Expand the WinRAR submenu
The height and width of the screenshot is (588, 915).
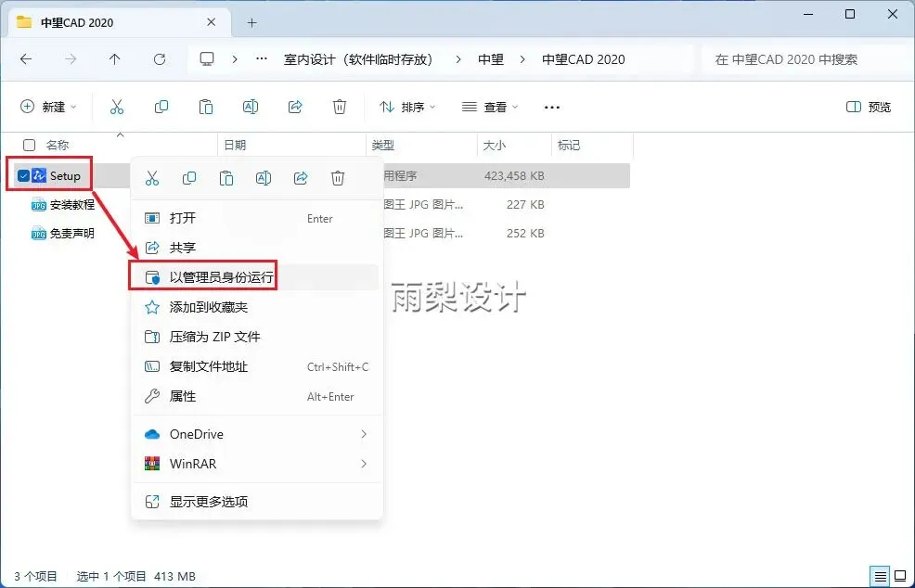point(257,464)
